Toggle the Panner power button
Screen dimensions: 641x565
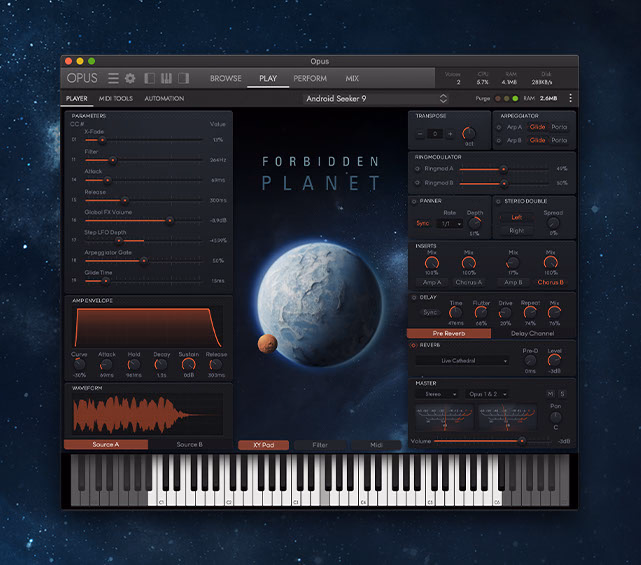(414, 201)
